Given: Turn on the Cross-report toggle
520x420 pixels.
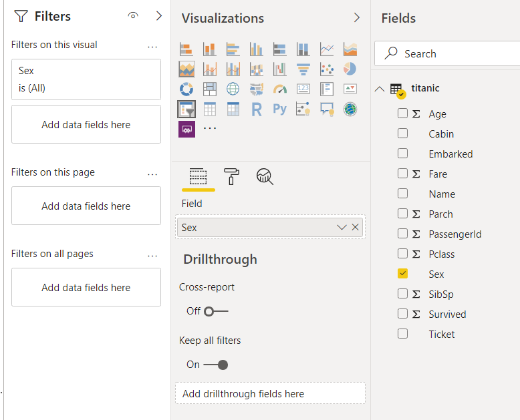Looking at the screenshot, I should pyautogui.click(x=217, y=311).
